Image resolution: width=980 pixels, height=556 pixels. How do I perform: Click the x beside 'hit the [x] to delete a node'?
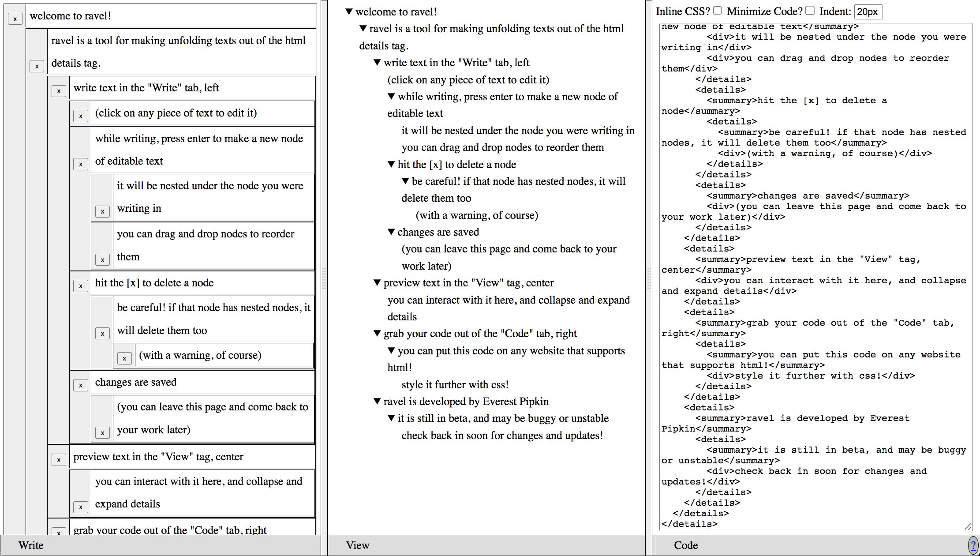click(80, 286)
